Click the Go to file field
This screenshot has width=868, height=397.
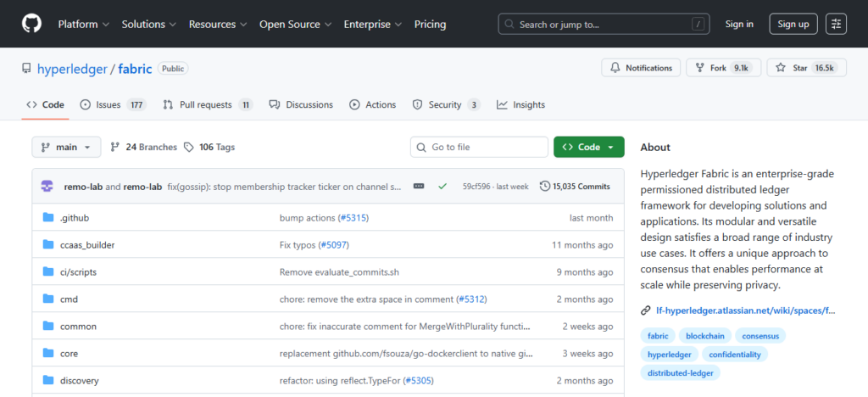[x=480, y=147]
